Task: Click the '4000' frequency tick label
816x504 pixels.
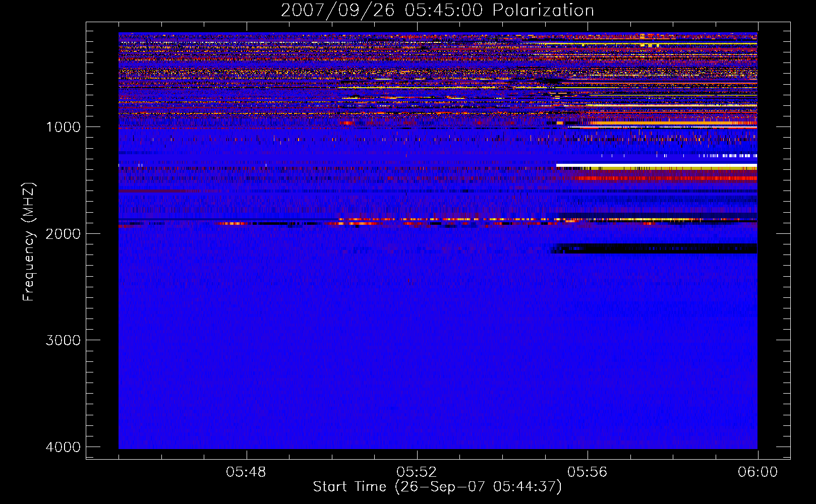Action: [63, 447]
